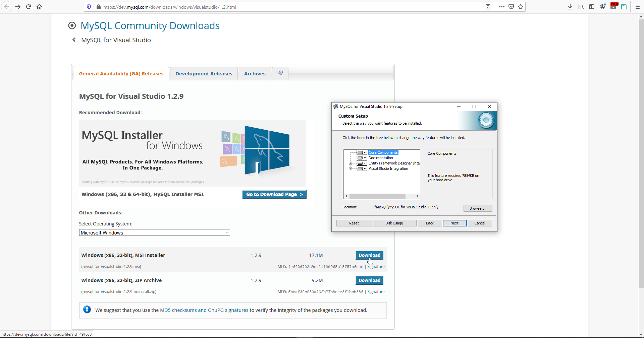
Task: Open the extension marked NEW
Action: 613,6
